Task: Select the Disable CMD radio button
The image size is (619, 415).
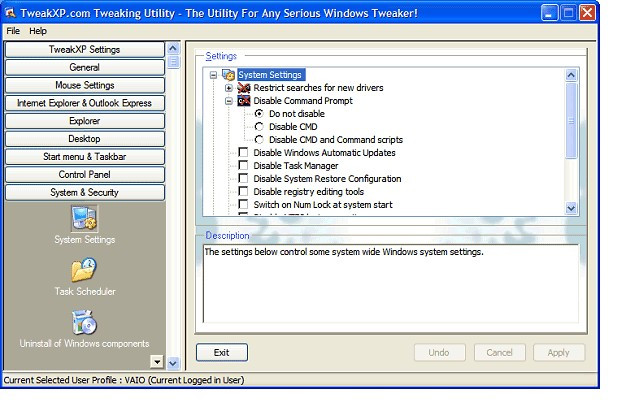Action: 259,127
